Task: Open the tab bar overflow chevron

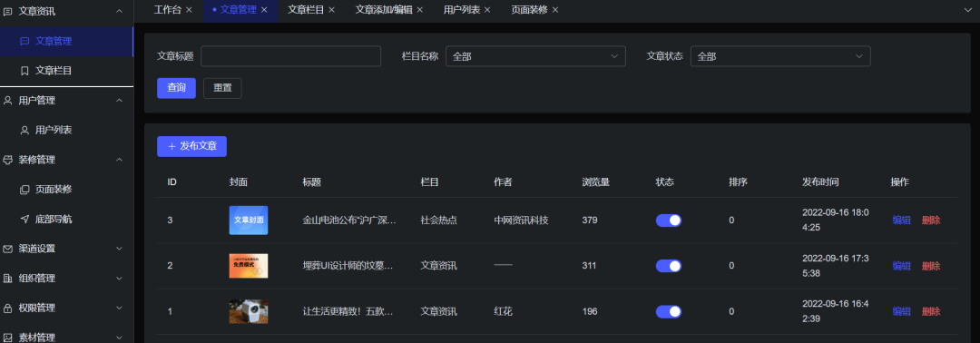Action: point(969,10)
